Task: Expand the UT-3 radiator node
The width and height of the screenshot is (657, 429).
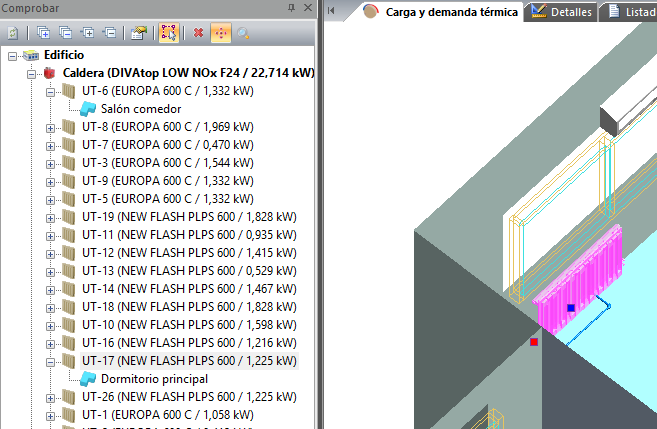Action: 50,164
